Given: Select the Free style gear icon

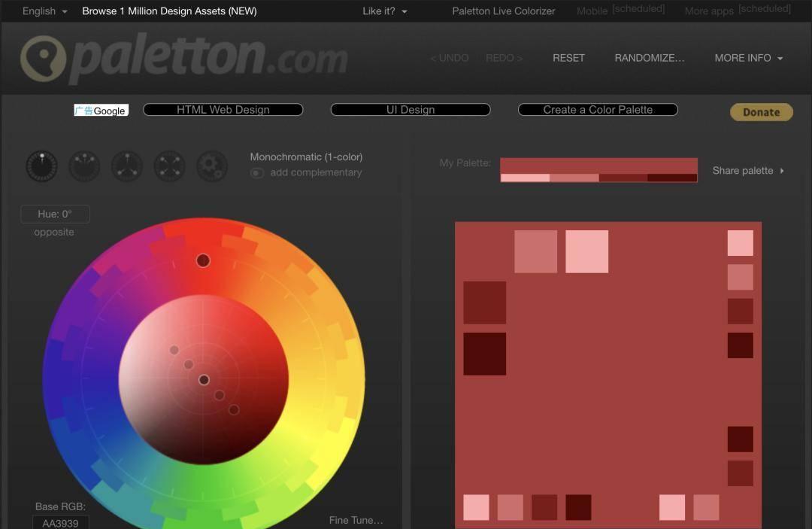Looking at the screenshot, I should coord(212,166).
